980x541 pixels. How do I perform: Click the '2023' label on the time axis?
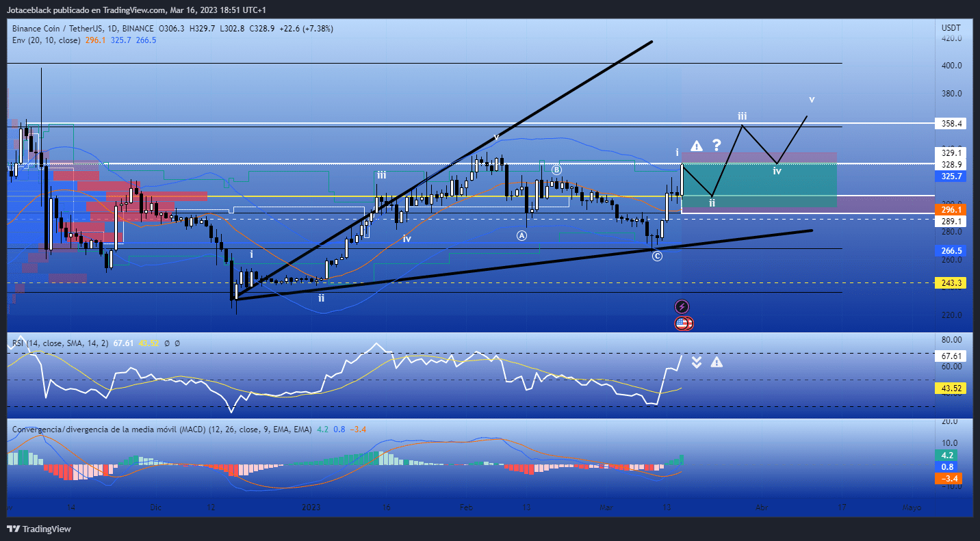[311, 507]
